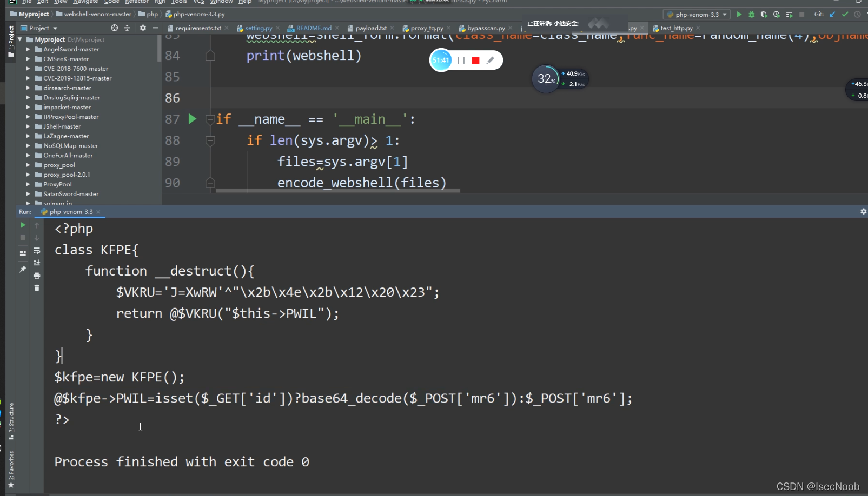The height and width of the screenshot is (496, 868).
Task: Expand the LaZagne-master folder
Action: 28,136
